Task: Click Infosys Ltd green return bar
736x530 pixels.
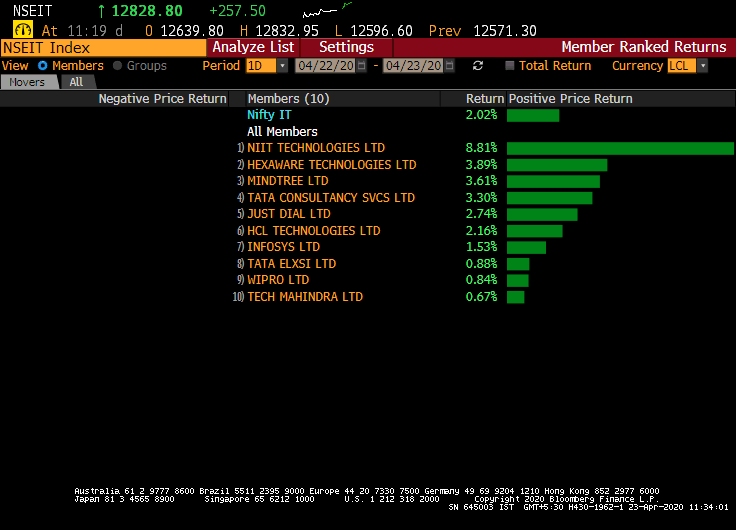Action: (x=526, y=247)
